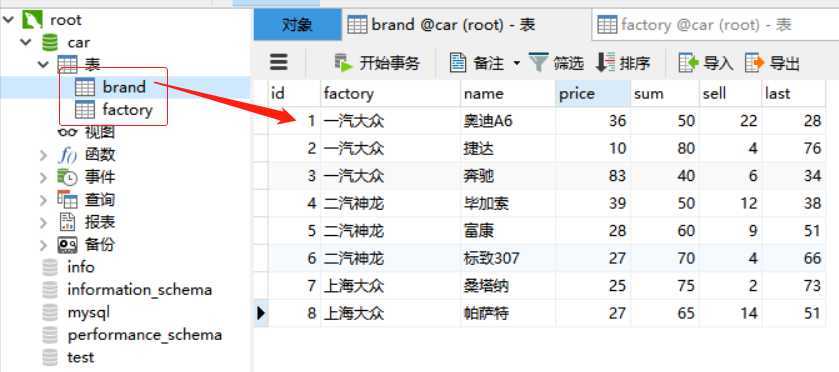Click the 备注 memo document icon
The width and height of the screenshot is (839, 372).
click(x=458, y=63)
